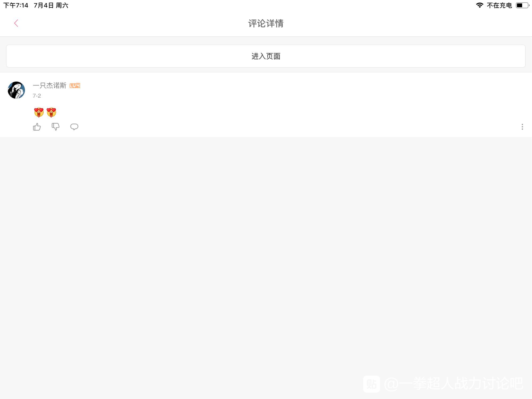Open the 一只杰诺斯 username profile
The width and height of the screenshot is (532, 399).
point(49,85)
